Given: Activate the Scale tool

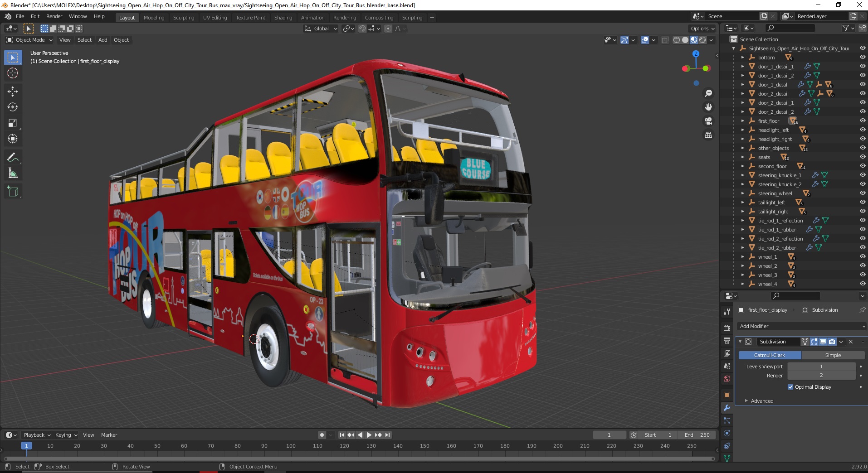Looking at the screenshot, I should 13,123.
